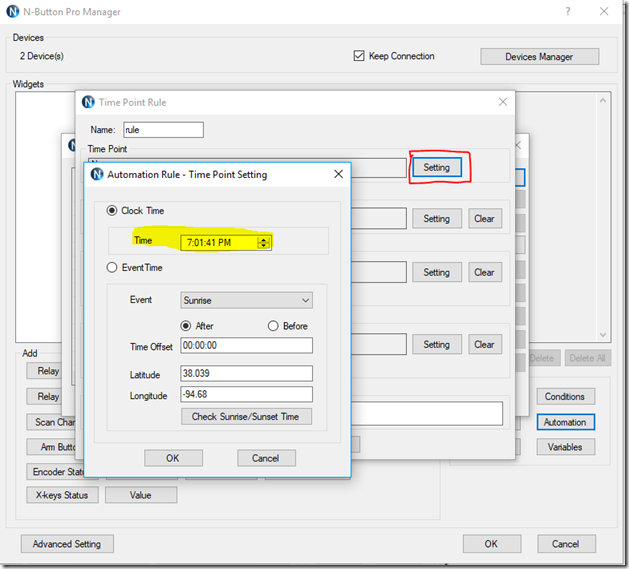629x569 pixels.
Task: Click the widgets list scrollbar up arrow
Action: pyautogui.click(x=603, y=100)
